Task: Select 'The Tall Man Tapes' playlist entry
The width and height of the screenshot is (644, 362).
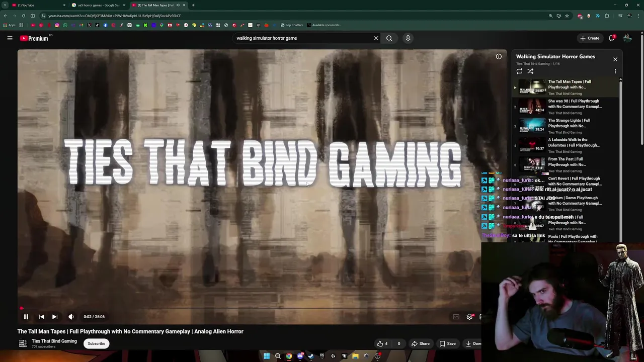Action: point(566,87)
